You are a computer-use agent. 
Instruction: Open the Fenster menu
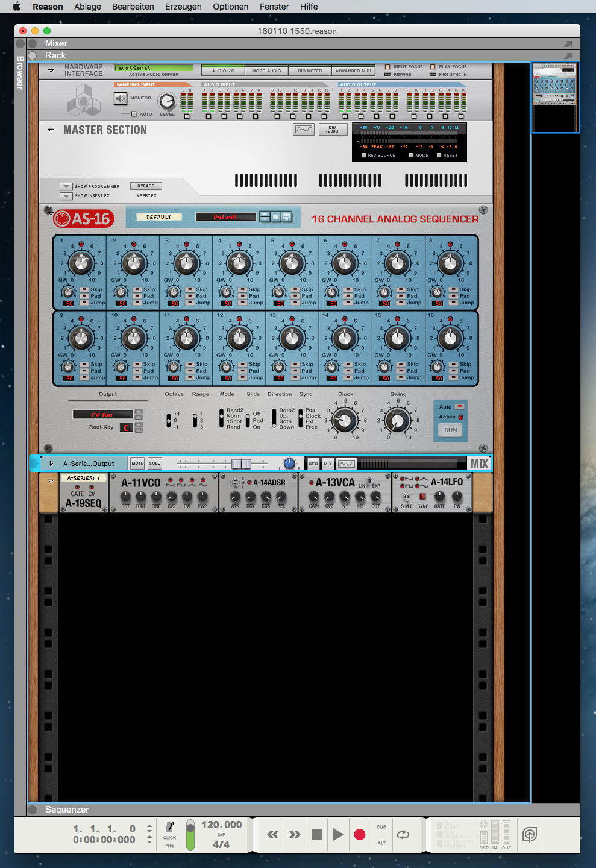point(274,7)
